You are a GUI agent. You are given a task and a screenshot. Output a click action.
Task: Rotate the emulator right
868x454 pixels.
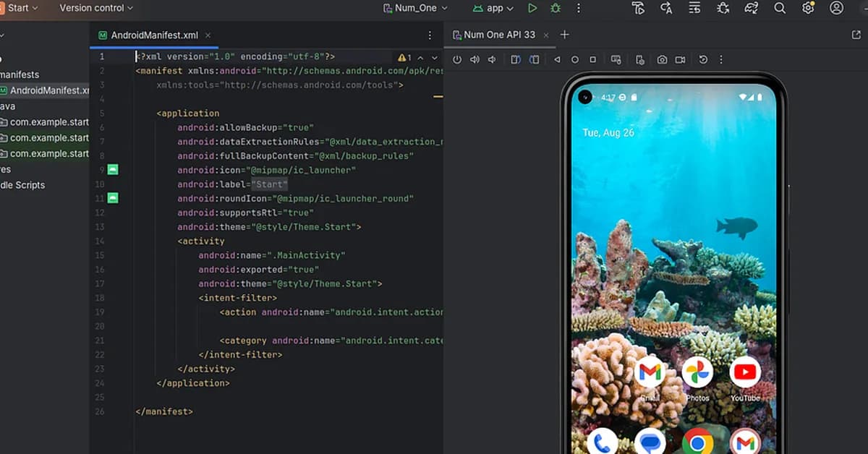click(x=535, y=60)
